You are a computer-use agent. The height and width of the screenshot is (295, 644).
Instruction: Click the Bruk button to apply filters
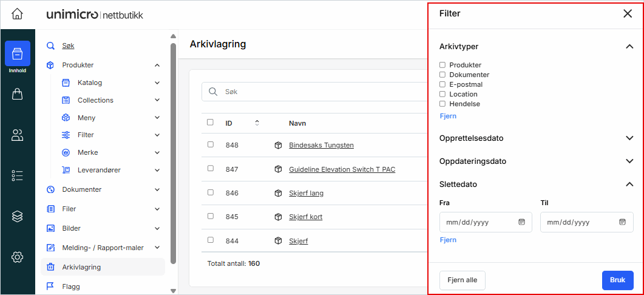click(x=617, y=280)
